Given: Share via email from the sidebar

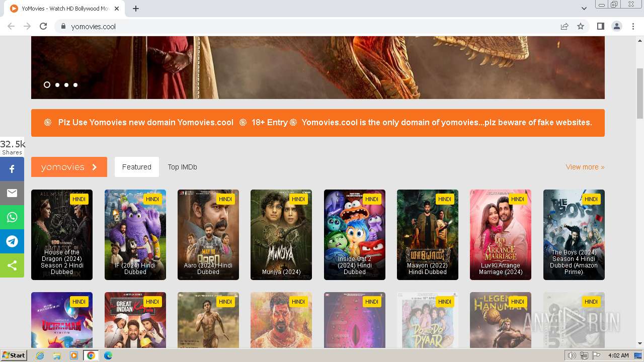Looking at the screenshot, I should (x=12, y=193).
